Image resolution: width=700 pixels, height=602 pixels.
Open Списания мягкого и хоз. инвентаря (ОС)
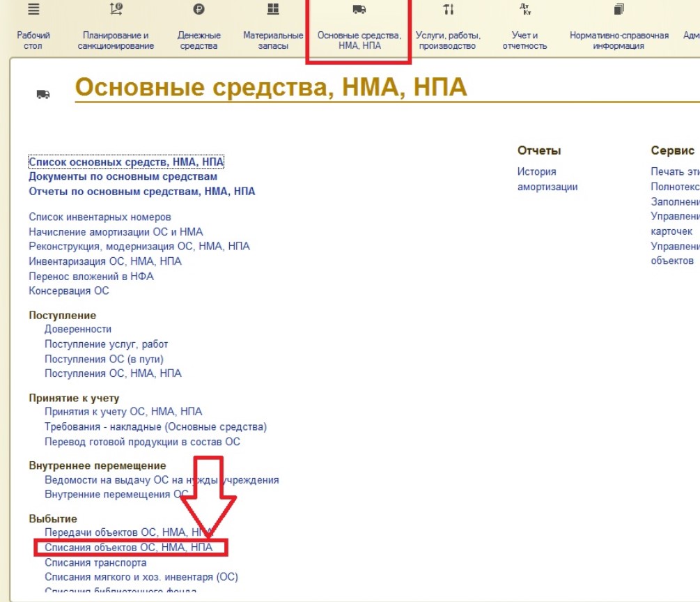(x=141, y=577)
